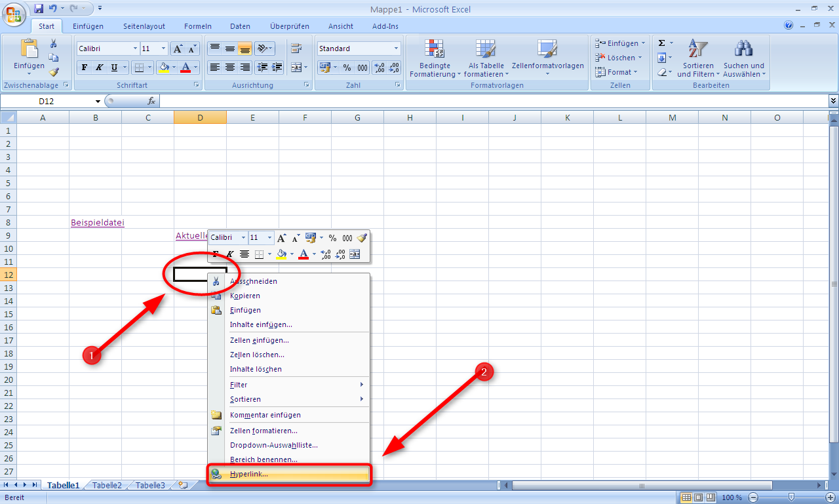Follow the Beispieldatei hyperlink in cell B8
Screen dimensions: 839x504
[x=98, y=223]
